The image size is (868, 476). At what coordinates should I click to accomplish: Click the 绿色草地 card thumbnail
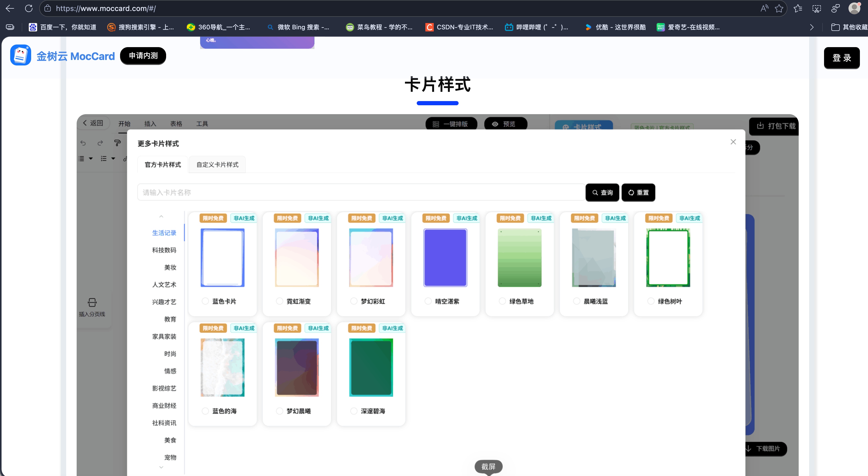(x=520, y=257)
